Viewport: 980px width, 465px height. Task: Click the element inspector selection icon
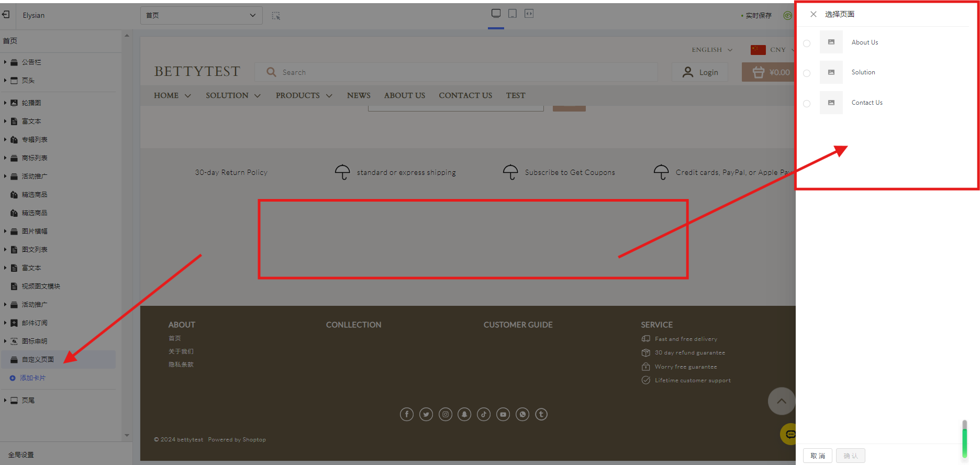pos(276,16)
